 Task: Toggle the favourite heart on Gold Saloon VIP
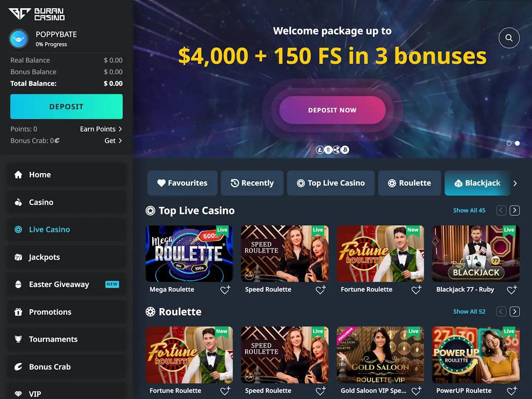(416, 391)
